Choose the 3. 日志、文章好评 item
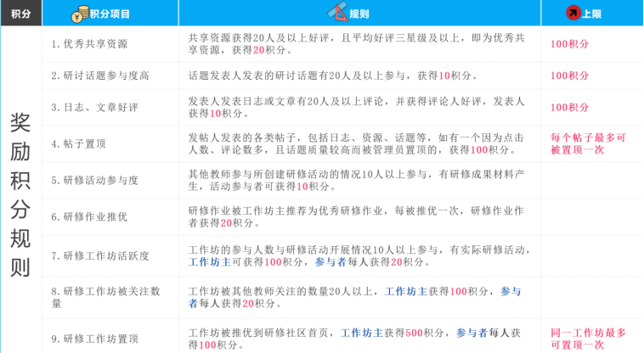The width and height of the screenshot is (644, 353). 94,107
